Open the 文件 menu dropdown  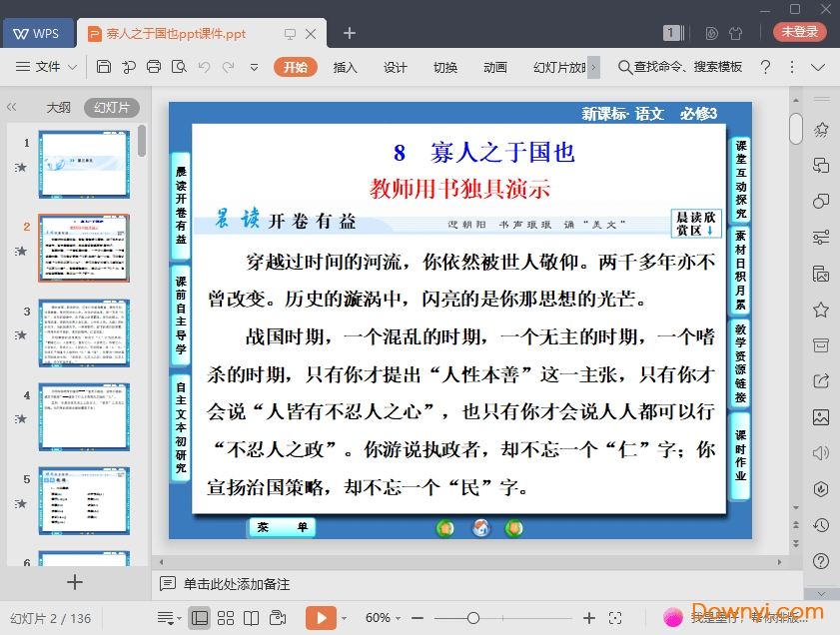pyautogui.click(x=50, y=67)
